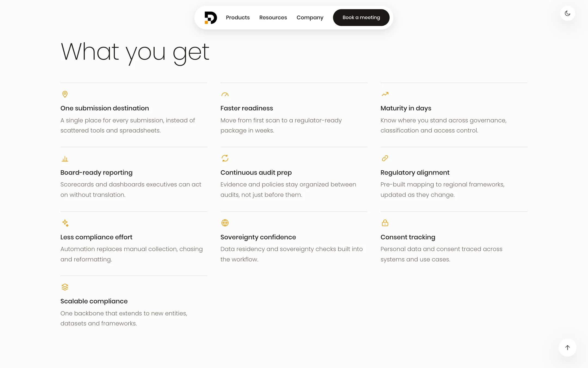Click the text 'Pre-built mapping to regional frameworks'

tap(442, 185)
